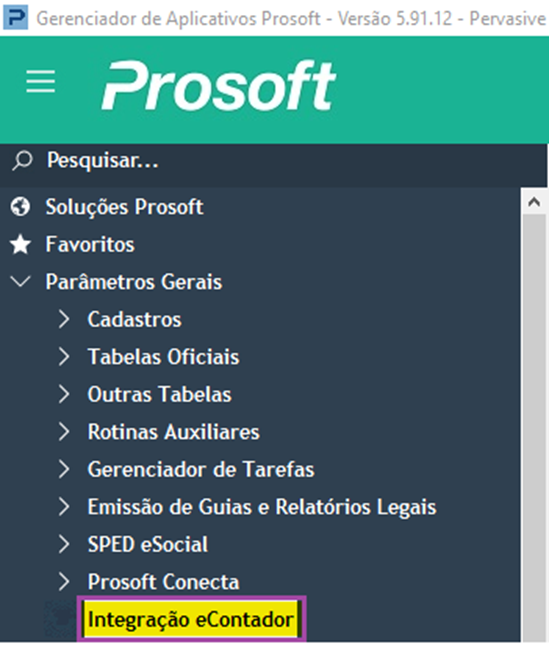Screen dimensions: 549x647
Task: Select the Prosoft Conecta menu entry
Action: pos(163,582)
